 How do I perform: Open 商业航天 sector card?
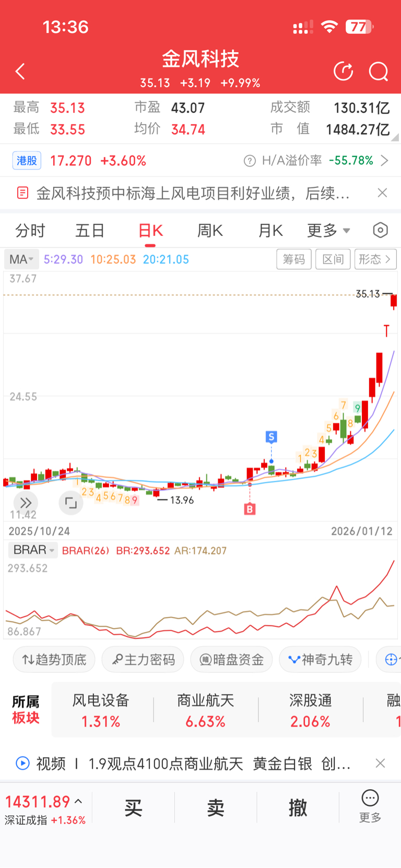[206, 710]
